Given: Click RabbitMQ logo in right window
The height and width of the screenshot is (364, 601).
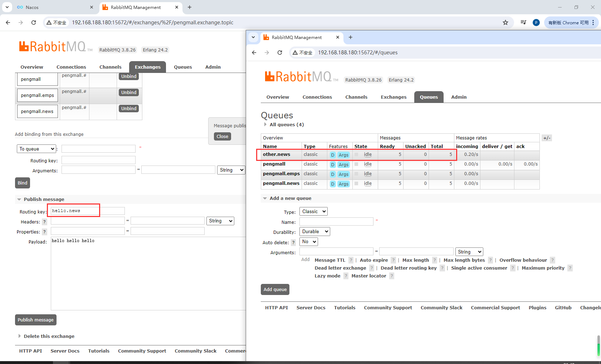Looking at the screenshot, I should coord(301,77).
